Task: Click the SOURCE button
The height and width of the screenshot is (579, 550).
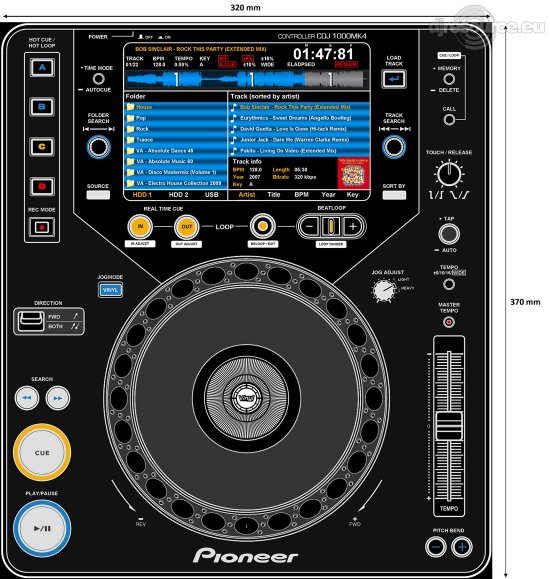Action: (98, 195)
